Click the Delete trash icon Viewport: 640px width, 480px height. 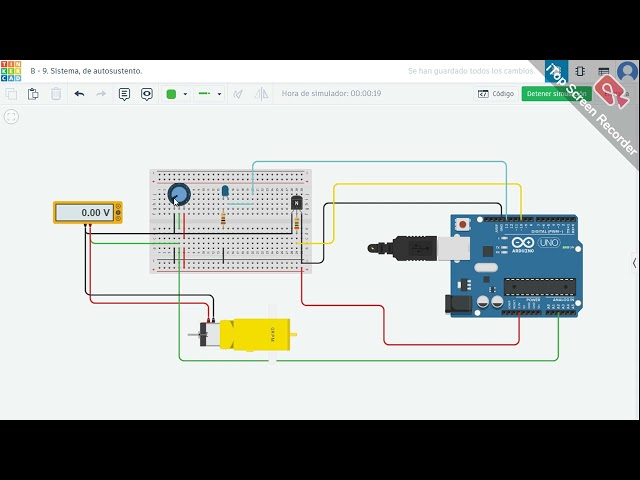point(56,94)
